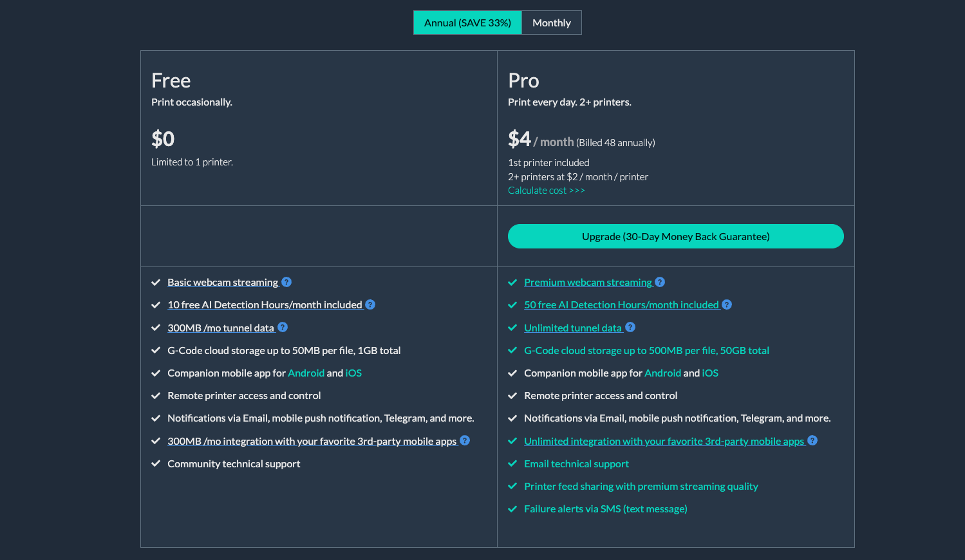Click the help icon beside Pro's unlimited integration feature
This screenshot has height=560, width=965.
[x=813, y=441]
